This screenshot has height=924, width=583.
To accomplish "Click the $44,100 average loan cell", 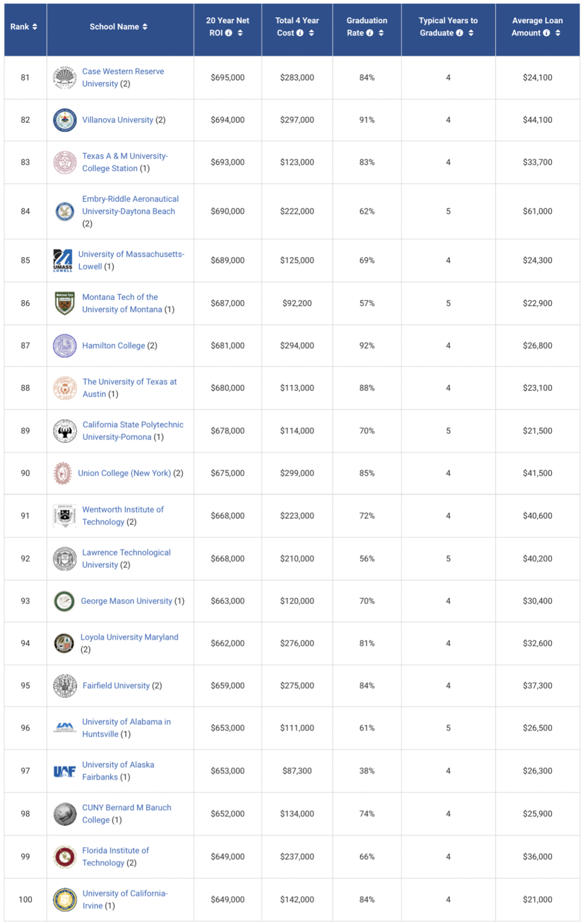I will coord(538,120).
